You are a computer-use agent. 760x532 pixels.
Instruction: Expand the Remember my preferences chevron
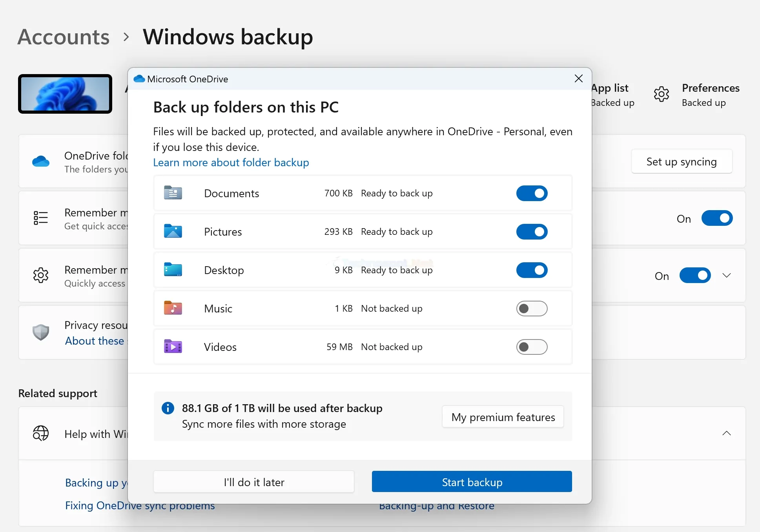click(x=727, y=276)
